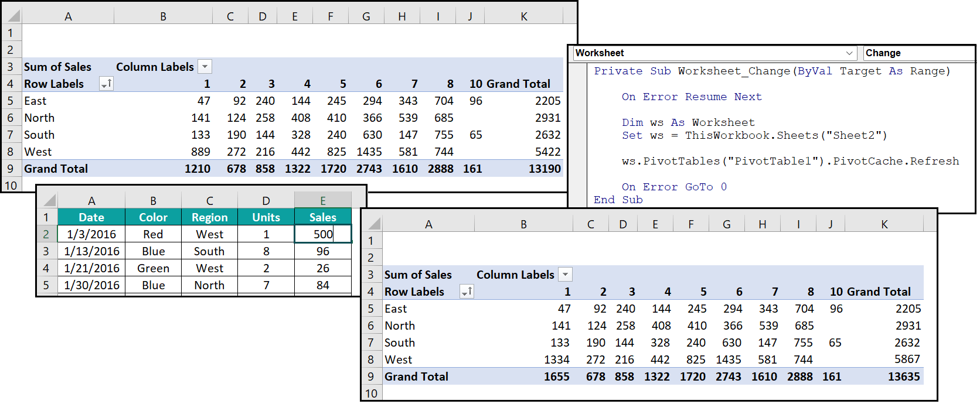Click the On Error Resume Next code line
The image size is (980, 404).
pos(692,97)
